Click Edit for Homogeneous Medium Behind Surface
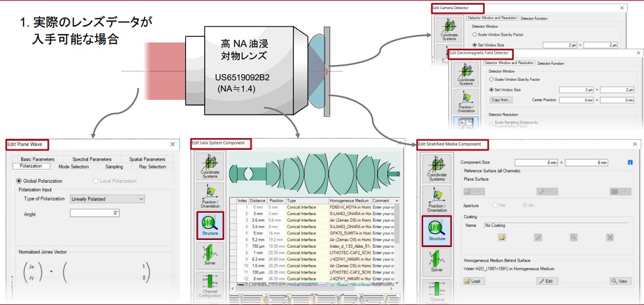 coord(547,281)
